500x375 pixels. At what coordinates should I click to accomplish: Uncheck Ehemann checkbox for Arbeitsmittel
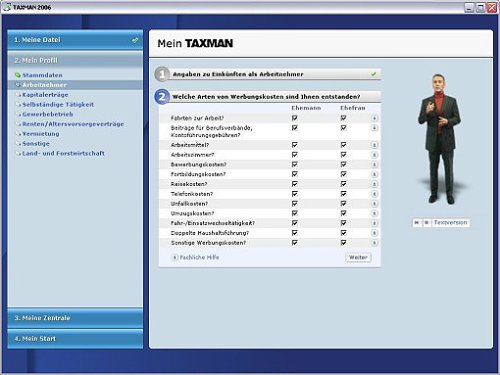(294, 145)
